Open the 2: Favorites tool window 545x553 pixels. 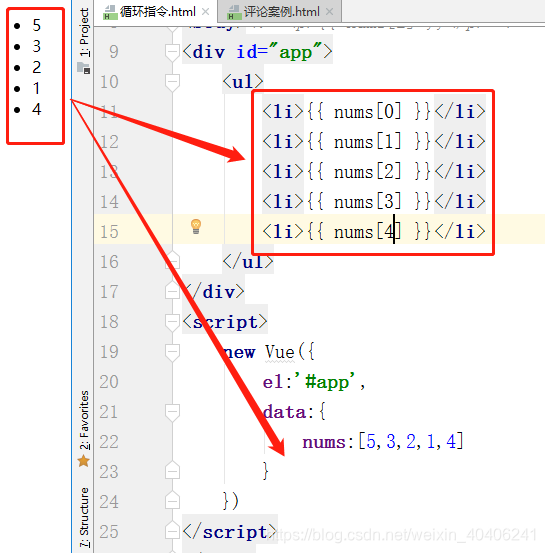tap(84, 420)
